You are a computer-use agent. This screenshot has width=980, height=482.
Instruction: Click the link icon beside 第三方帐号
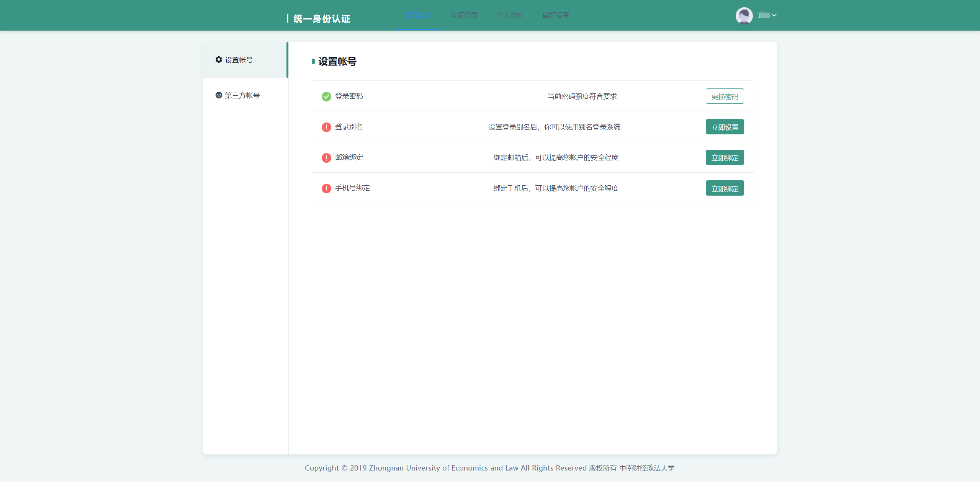tap(219, 95)
